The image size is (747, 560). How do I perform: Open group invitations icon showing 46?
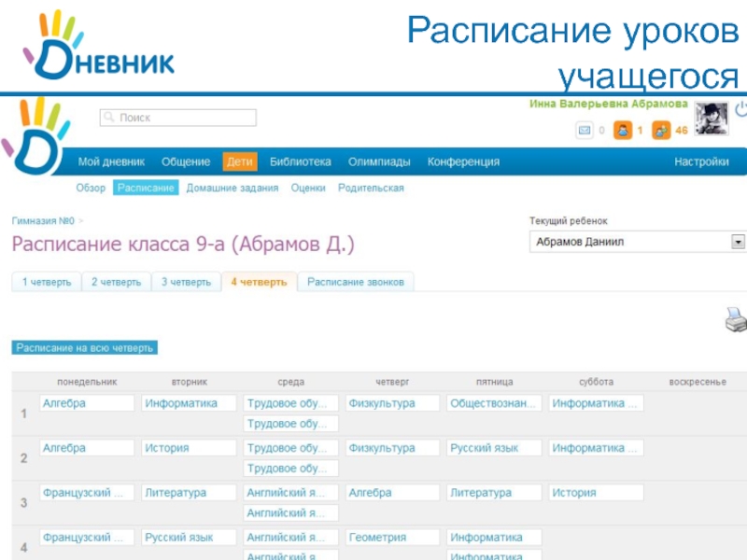tap(661, 131)
